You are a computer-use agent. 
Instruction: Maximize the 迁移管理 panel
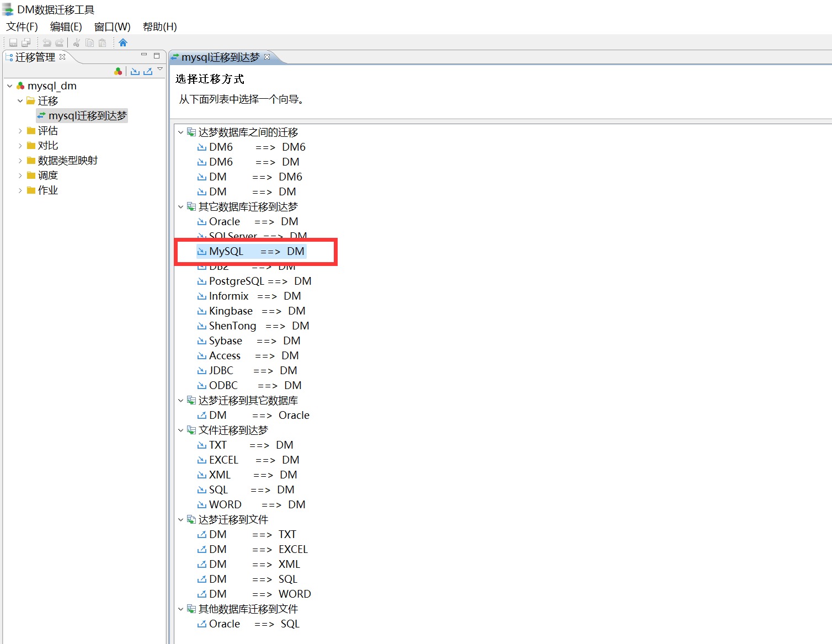point(157,55)
